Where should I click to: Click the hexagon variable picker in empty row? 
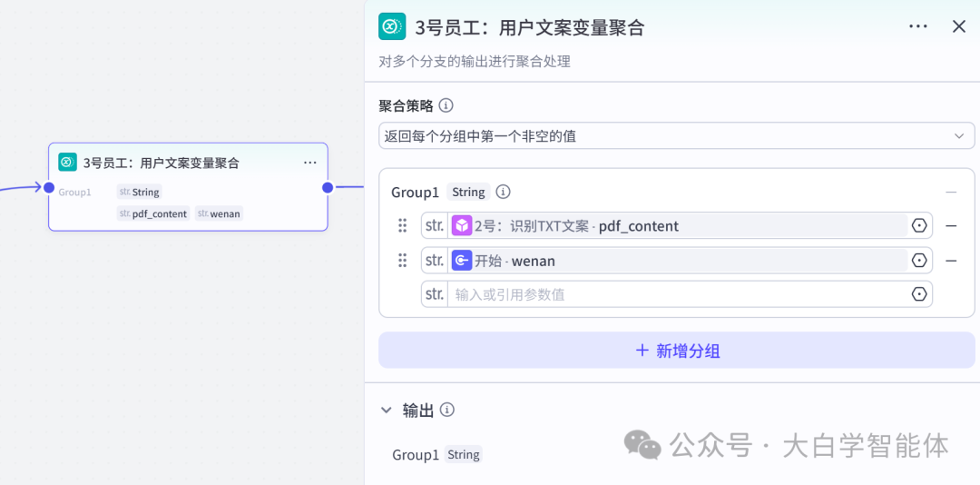[x=919, y=294]
